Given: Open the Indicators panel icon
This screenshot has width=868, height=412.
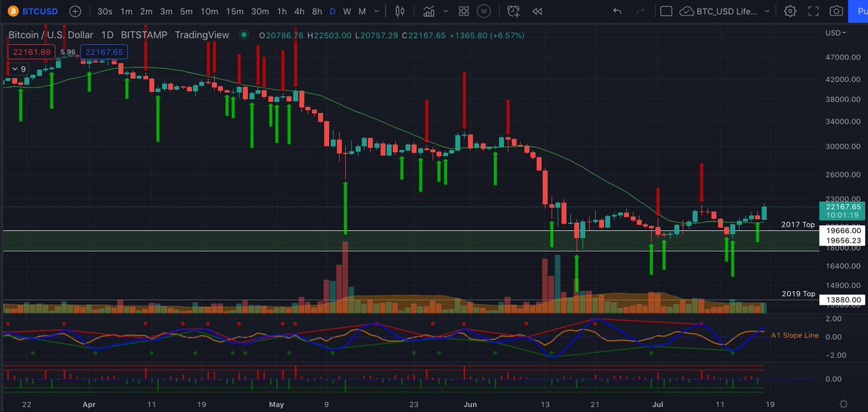Looking at the screenshot, I should (x=429, y=12).
